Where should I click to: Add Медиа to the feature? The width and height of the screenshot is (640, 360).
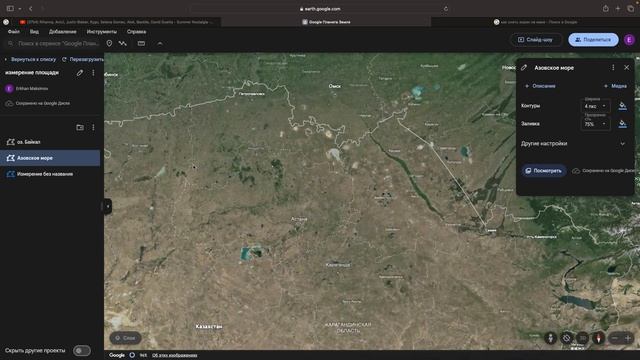coord(615,86)
